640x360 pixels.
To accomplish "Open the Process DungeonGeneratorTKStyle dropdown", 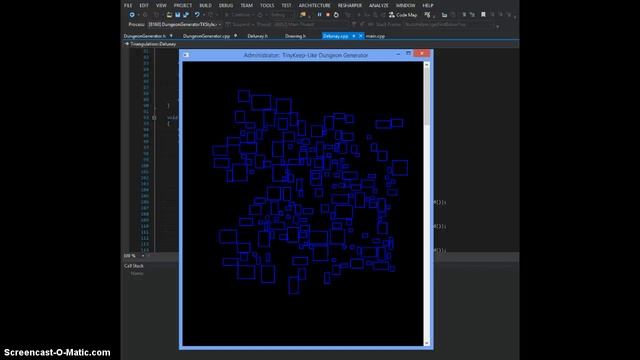I will 184,24.
